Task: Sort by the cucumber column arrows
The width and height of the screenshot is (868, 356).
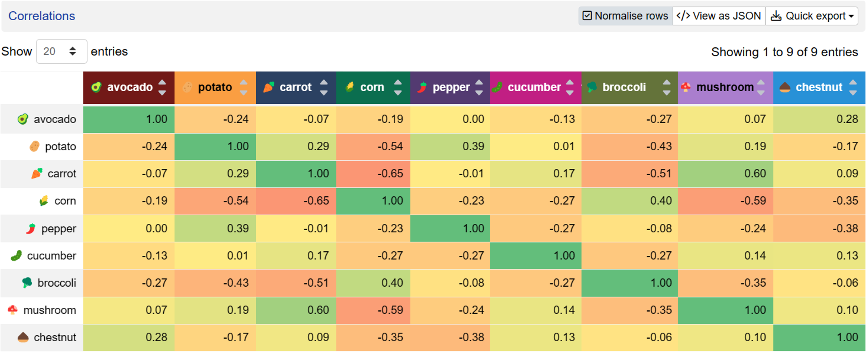Action: (x=570, y=87)
